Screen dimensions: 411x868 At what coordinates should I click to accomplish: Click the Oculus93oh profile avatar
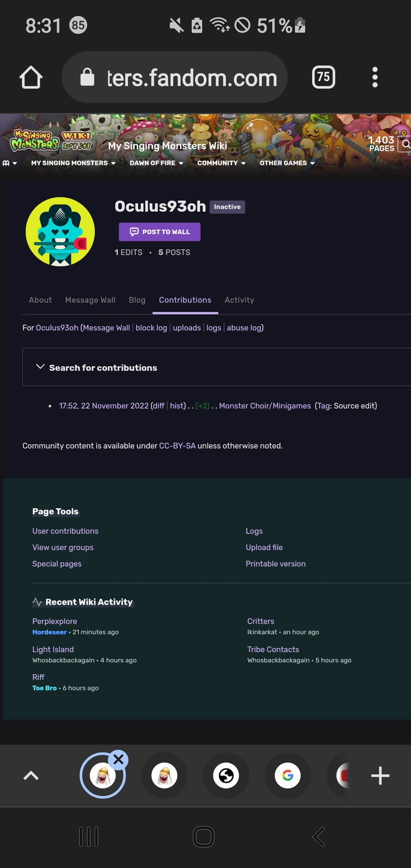60,231
